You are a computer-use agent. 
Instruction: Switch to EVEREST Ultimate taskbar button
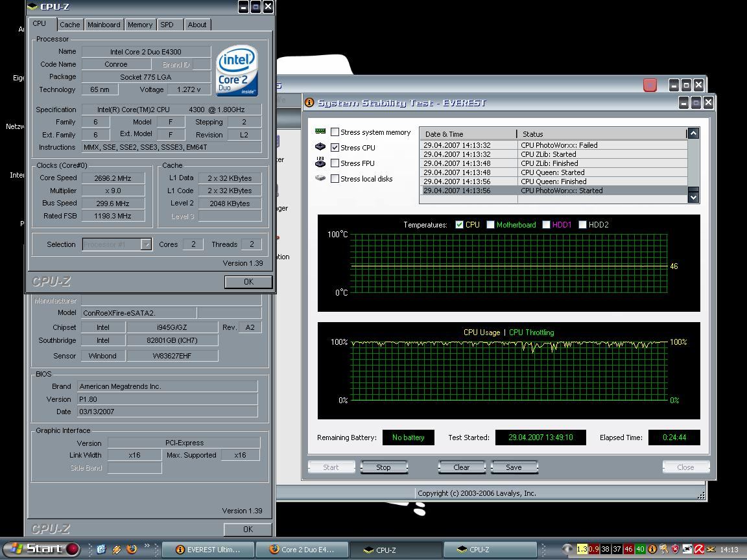(x=208, y=550)
